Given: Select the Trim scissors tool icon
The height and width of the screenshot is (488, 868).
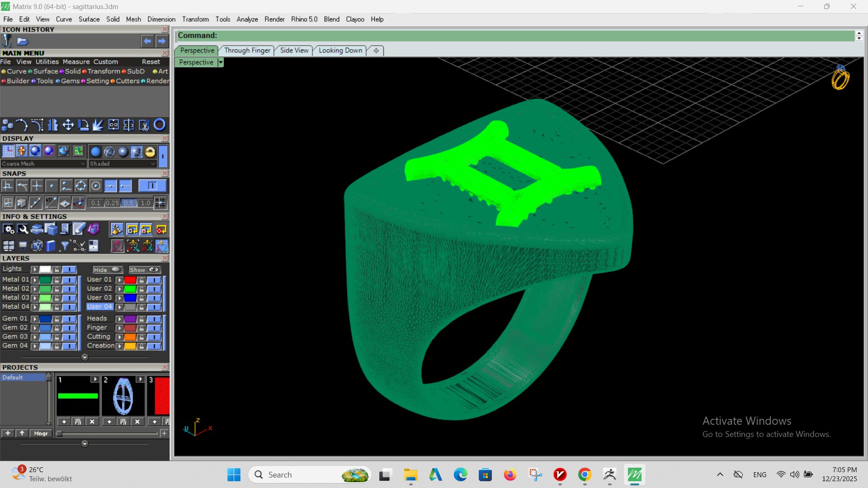Looking at the screenshot, I should (x=144, y=125).
